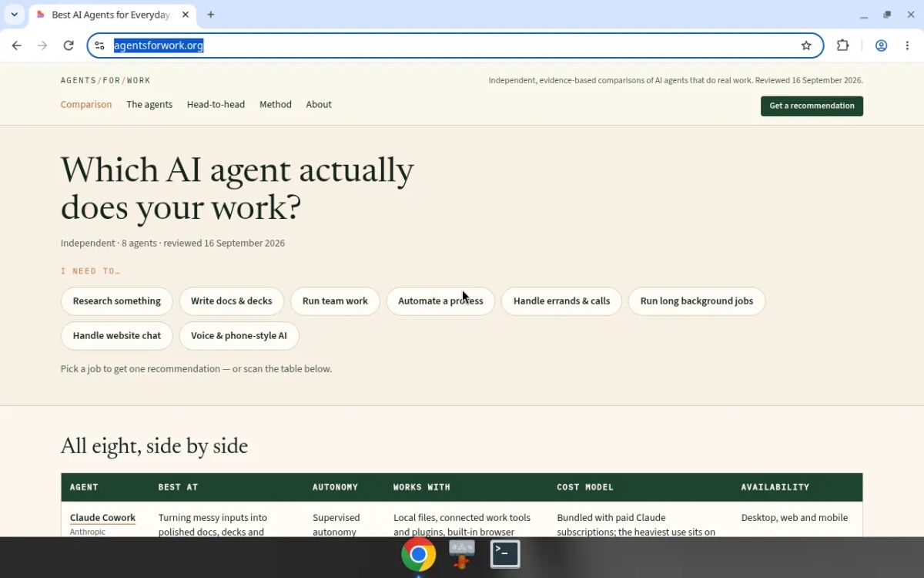Open the Extensions puzzle icon

coord(842,45)
